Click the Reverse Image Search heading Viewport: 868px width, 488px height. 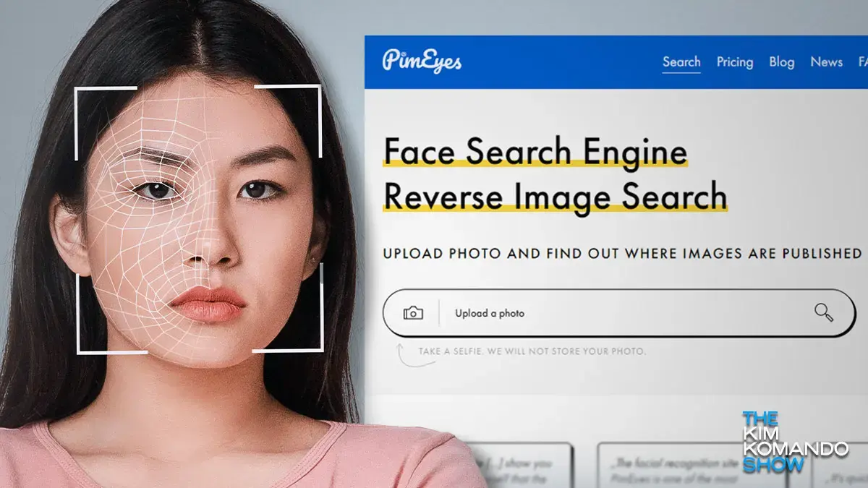555,196
